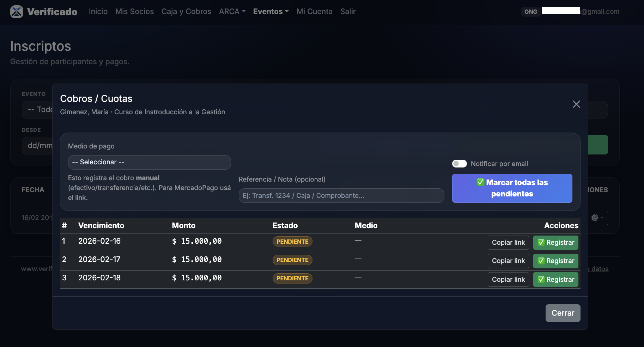This screenshot has width=644, height=347.
Task: Go to Mis Socios page
Action: pos(134,12)
